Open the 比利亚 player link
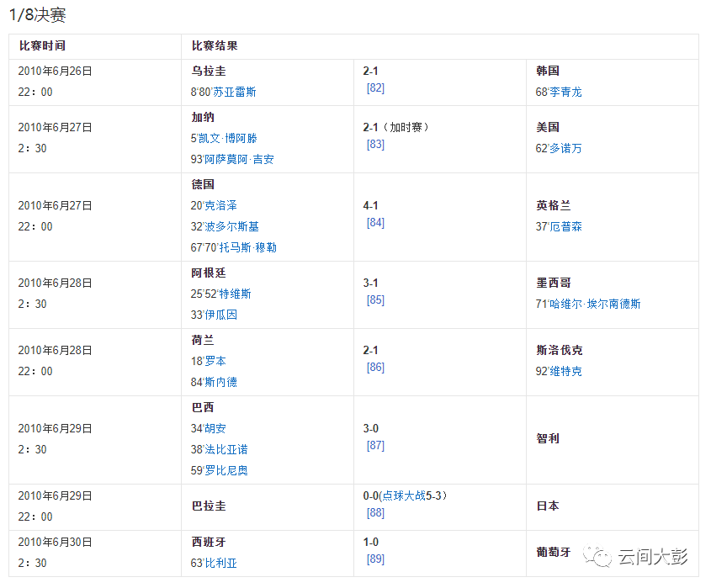The height and width of the screenshot is (588, 711). pos(220,563)
